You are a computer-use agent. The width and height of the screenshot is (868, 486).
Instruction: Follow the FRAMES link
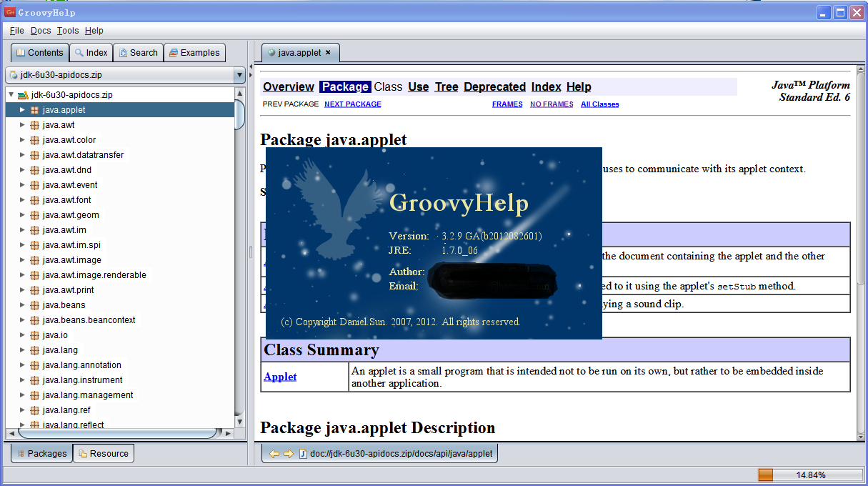[x=507, y=104]
